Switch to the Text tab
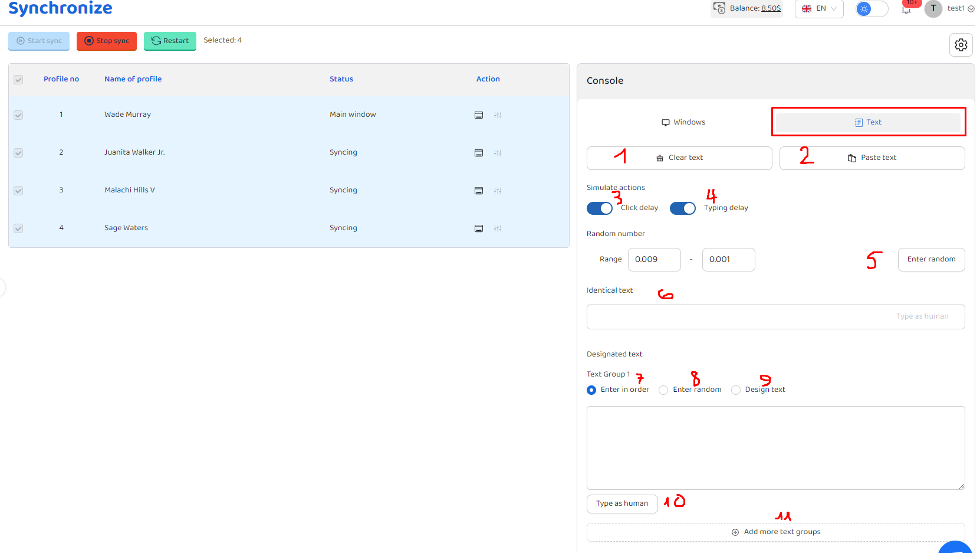980x553 pixels. (868, 122)
